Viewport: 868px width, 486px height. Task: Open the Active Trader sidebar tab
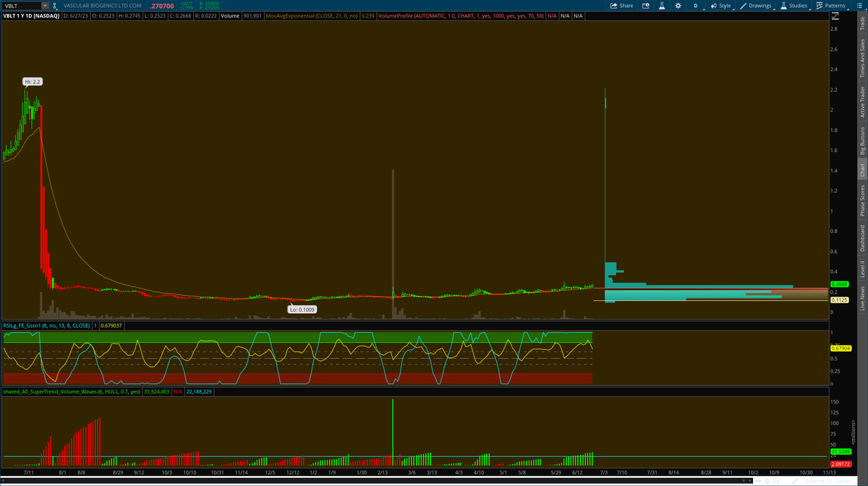pyautogui.click(x=862, y=102)
